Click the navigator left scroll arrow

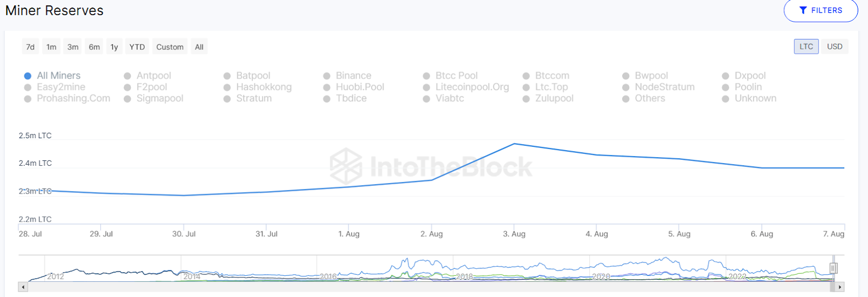coord(23,287)
